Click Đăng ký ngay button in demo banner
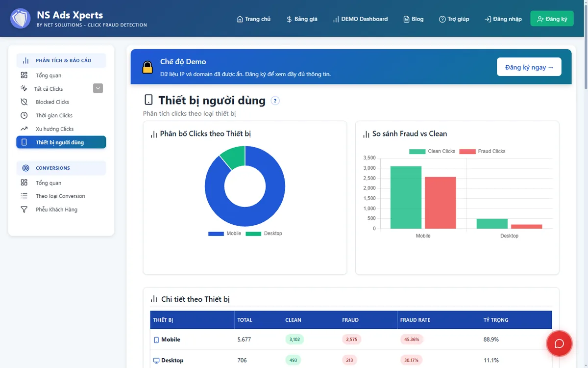 529,67
